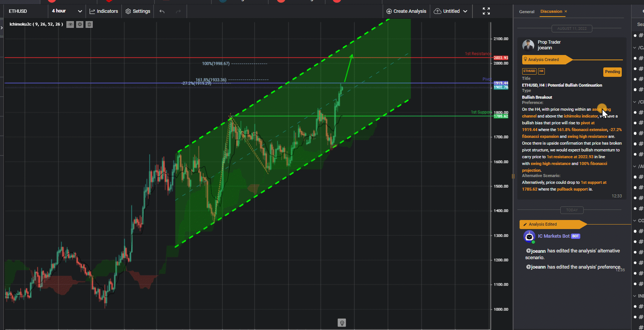Click the 2022.93 resistance price label
Viewport: 644px width, 330px height.
click(x=501, y=58)
